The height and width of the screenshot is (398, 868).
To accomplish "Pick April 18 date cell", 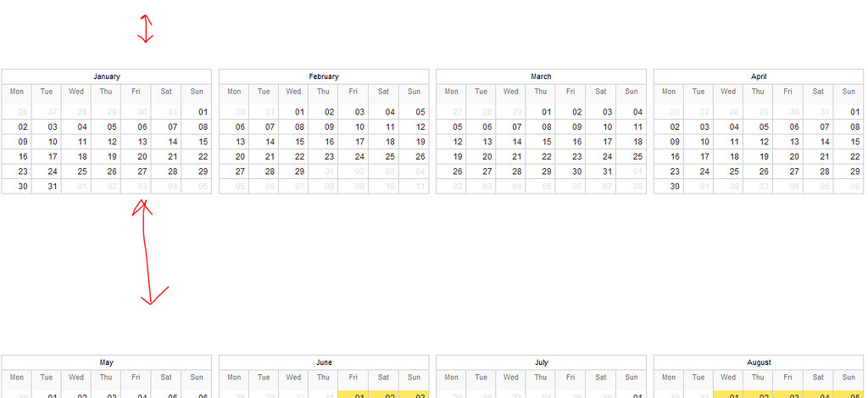I will tap(728, 157).
